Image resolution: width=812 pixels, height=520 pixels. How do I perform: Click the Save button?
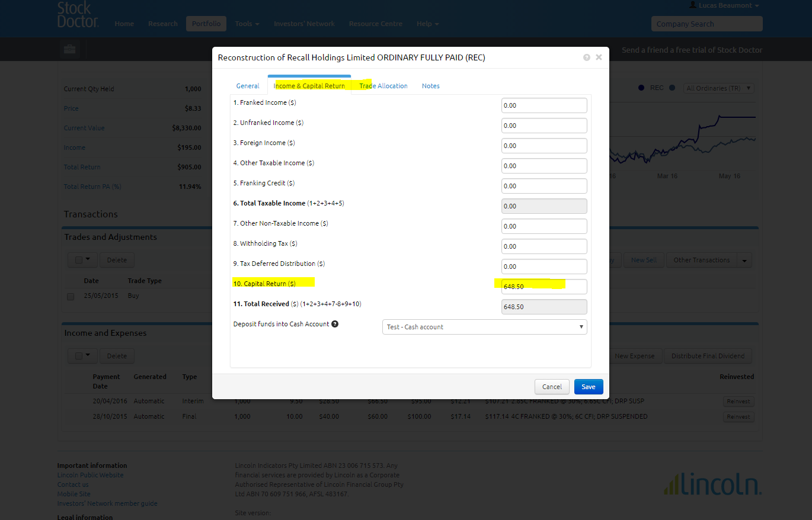(589, 387)
